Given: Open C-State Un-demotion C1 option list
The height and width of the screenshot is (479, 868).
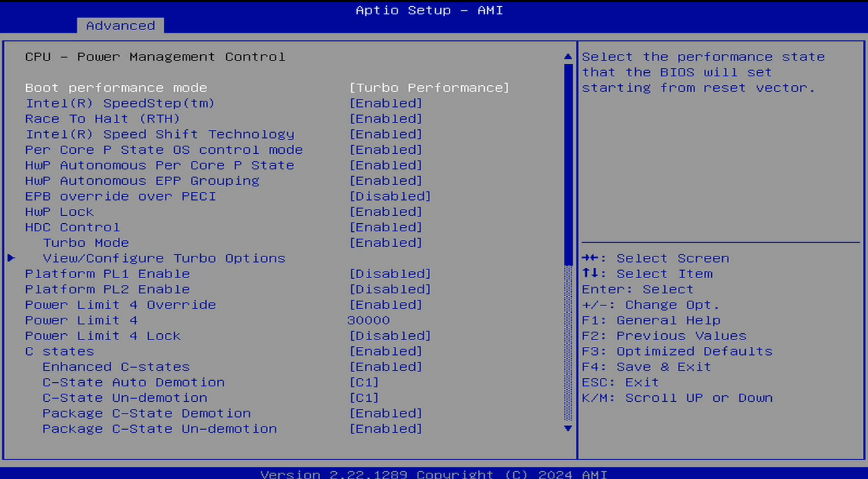Looking at the screenshot, I should click(x=364, y=398).
